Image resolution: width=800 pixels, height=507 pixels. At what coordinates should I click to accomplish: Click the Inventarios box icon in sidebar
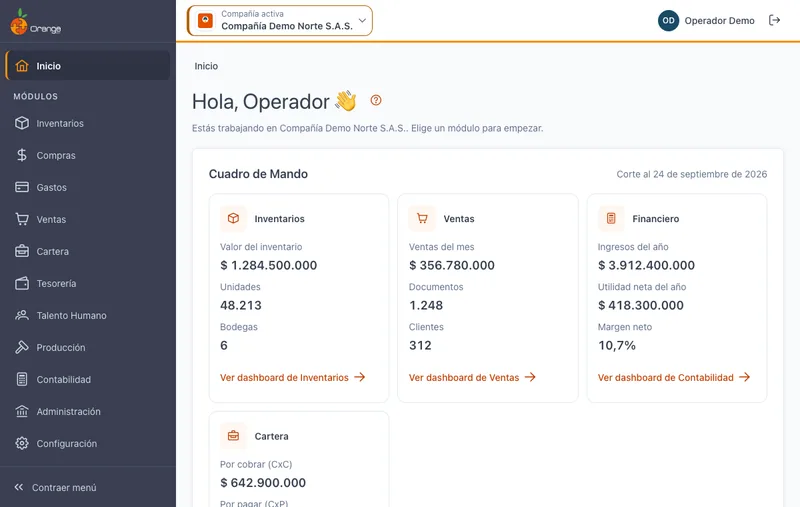tap(22, 123)
